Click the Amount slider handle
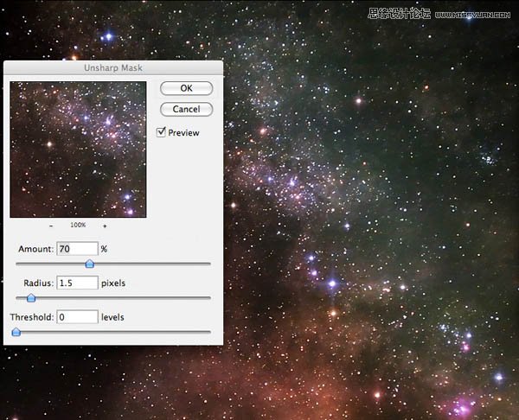The height and width of the screenshot is (420, 519). pyautogui.click(x=90, y=264)
